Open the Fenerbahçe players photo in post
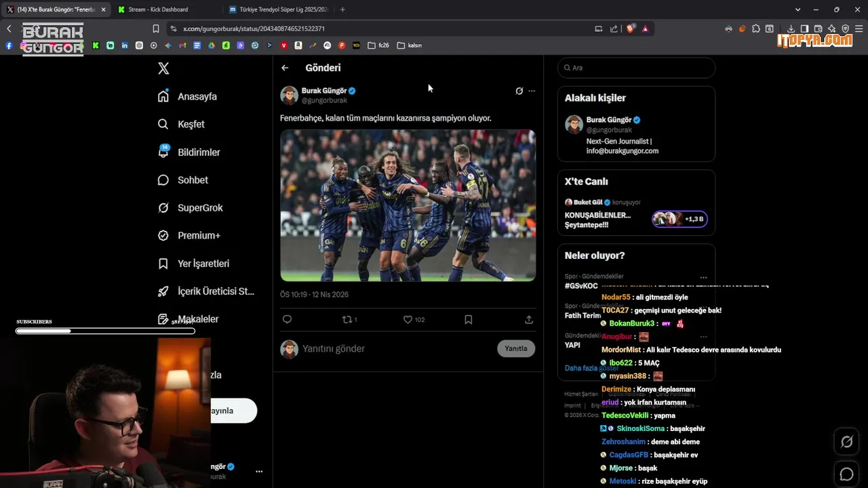The height and width of the screenshot is (488, 868). click(x=408, y=205)
